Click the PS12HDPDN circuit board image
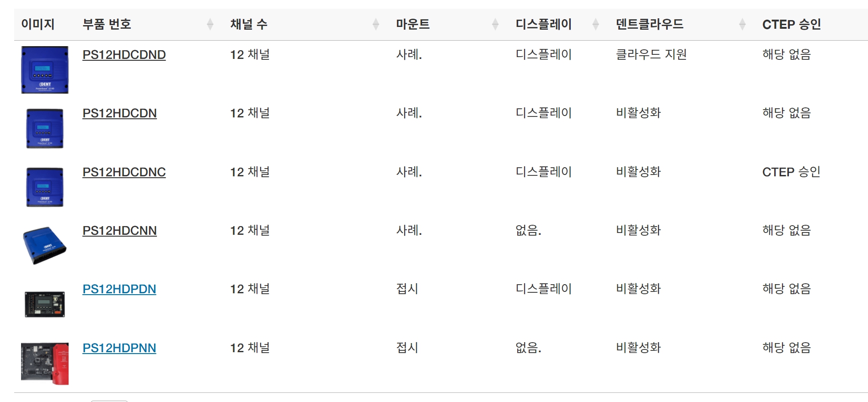868x402 pixels. pos(45,304)
